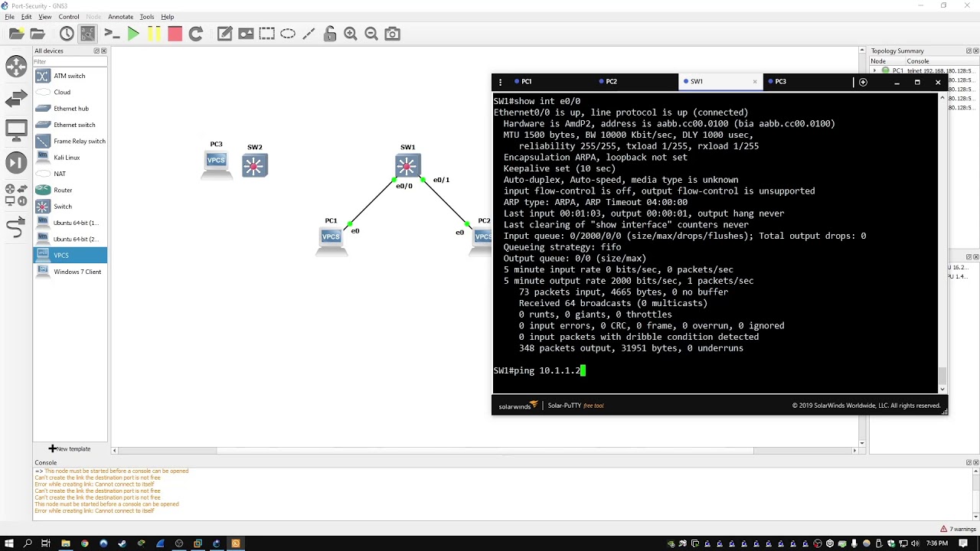Open Windows taskbar search
This screenshot has height=551, width=980.
click(x=28, y=543)
